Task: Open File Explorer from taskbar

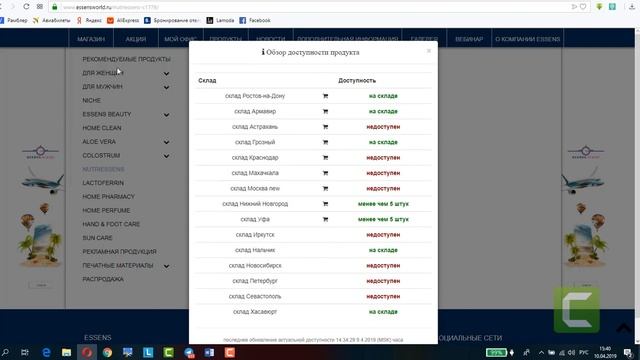Action: 66,352
